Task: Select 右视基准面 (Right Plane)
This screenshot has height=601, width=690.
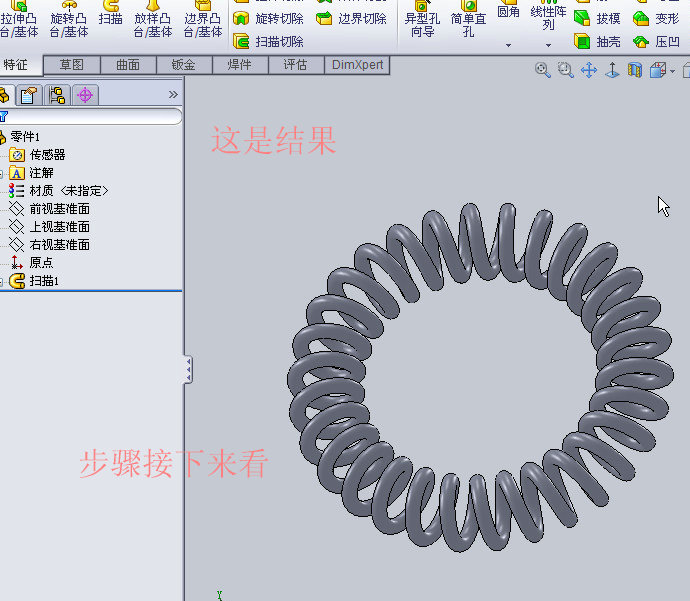Action: (x=50, y=245)
